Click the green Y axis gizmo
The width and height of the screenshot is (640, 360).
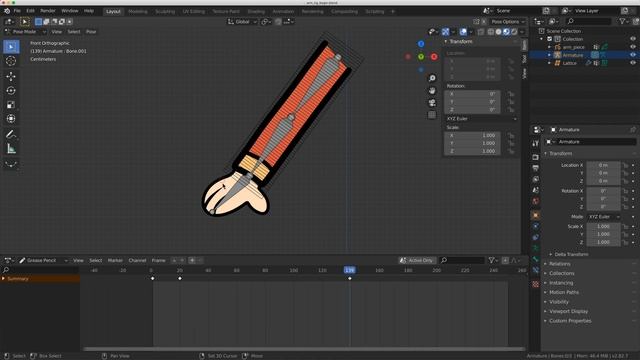[421, 57]
